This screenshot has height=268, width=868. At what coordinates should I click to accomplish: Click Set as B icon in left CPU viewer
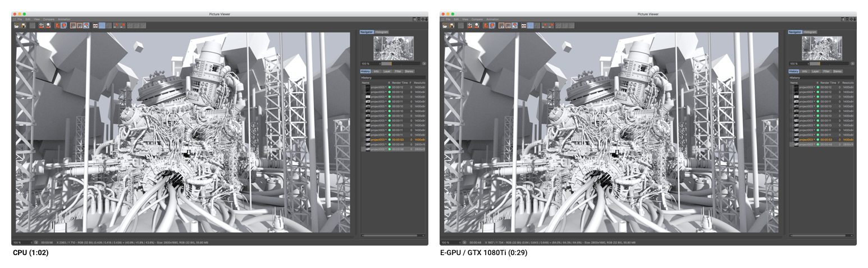click(x=123, y=25)
